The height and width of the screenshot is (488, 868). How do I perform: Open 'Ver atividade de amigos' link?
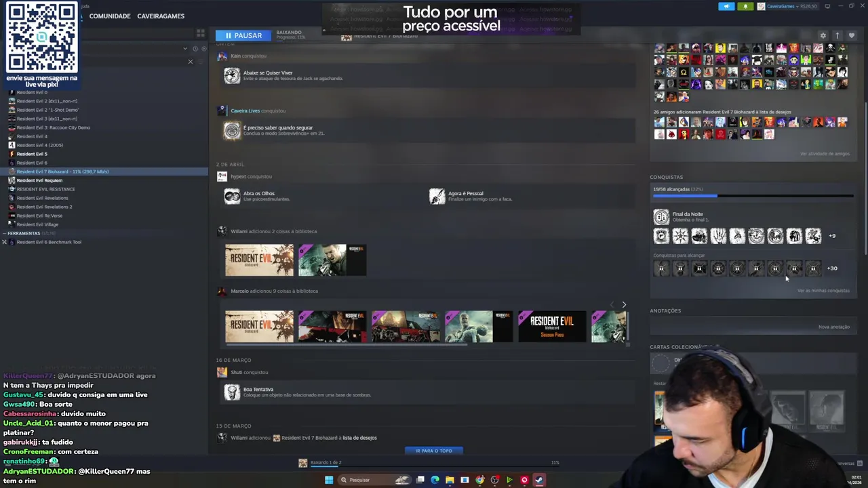825,154
